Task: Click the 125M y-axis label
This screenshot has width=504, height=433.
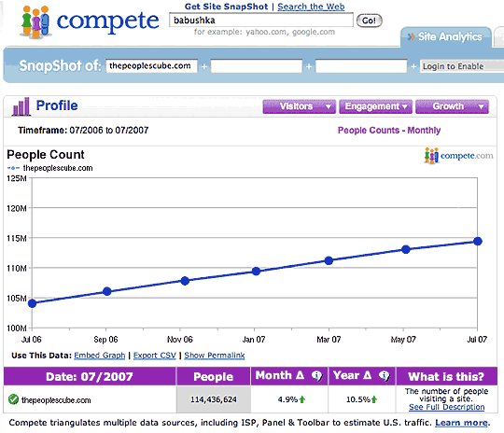Action: coord(17,178)
